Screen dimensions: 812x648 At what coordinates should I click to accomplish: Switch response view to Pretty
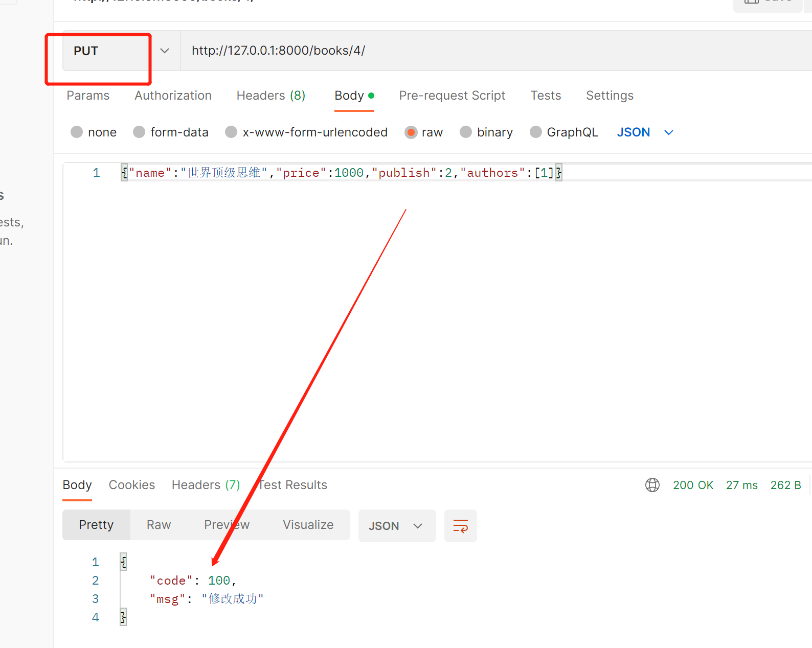(x=96, y=525)
